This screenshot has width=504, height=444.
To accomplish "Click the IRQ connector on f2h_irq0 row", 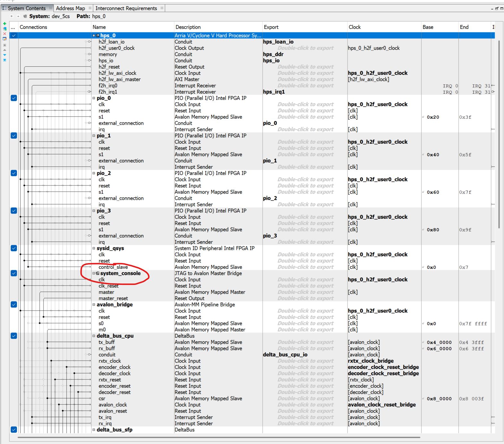I will [x=492, y=86].
